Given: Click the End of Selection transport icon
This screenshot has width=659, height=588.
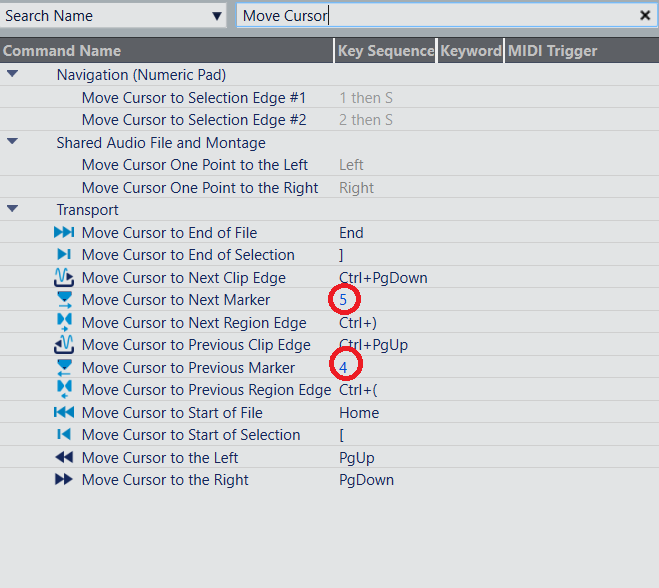Looking at the screenshot, I should (x=64, y=255).
